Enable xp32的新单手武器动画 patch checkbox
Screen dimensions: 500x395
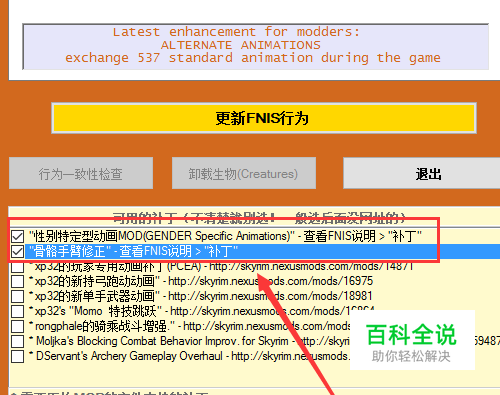(17, 296)
